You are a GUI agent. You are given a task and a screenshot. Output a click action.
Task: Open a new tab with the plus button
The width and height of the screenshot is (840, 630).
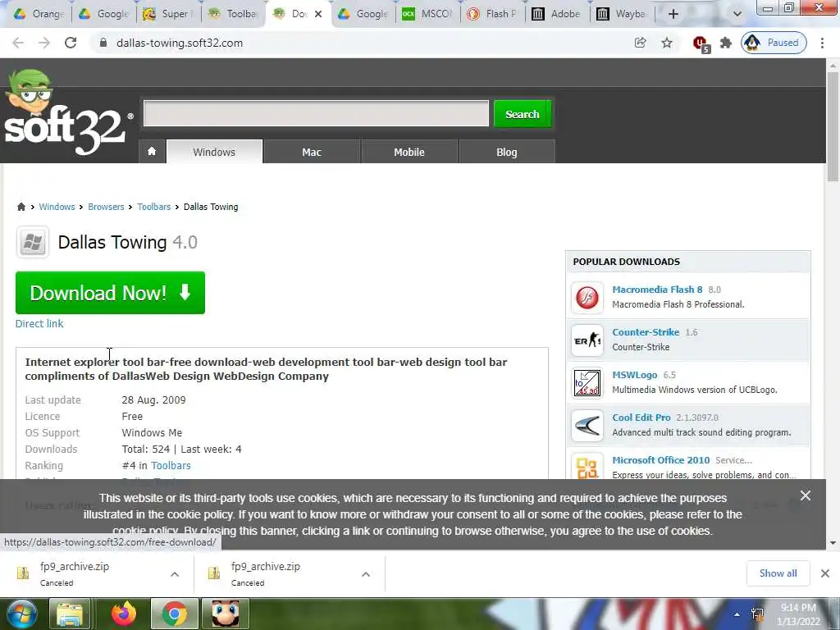click(673, 14)
